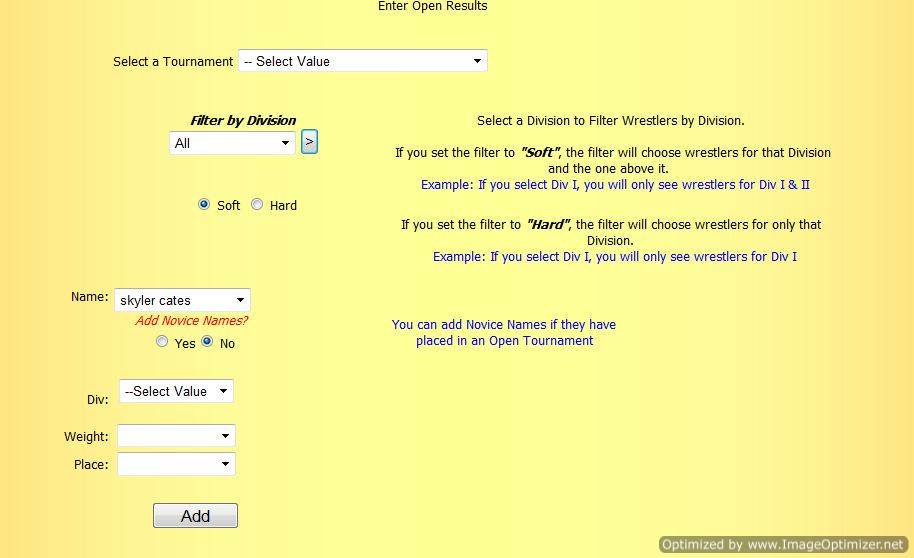Click the blue Novice Names info text
Viewport: 914px width, 558px height.
click(504, 332)
